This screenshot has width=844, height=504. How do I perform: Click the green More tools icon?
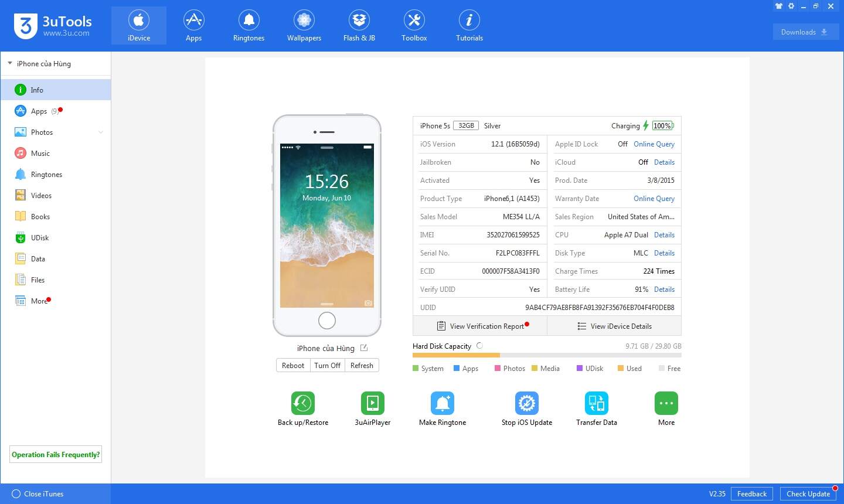point(666,403)
